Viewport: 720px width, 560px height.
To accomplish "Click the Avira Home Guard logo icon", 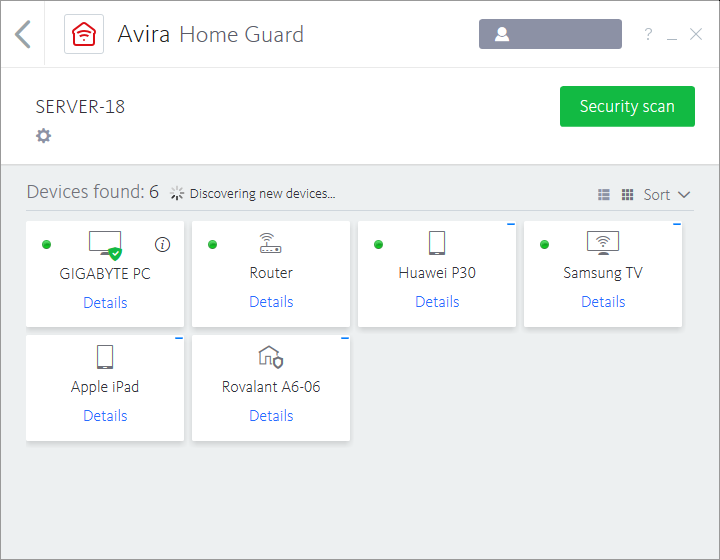I will pyautogui.click(x=84, y=34).
